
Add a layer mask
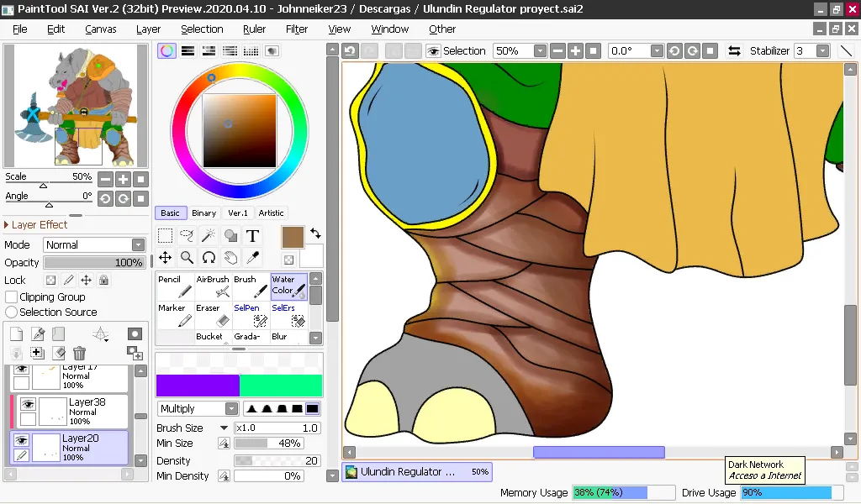135,333
